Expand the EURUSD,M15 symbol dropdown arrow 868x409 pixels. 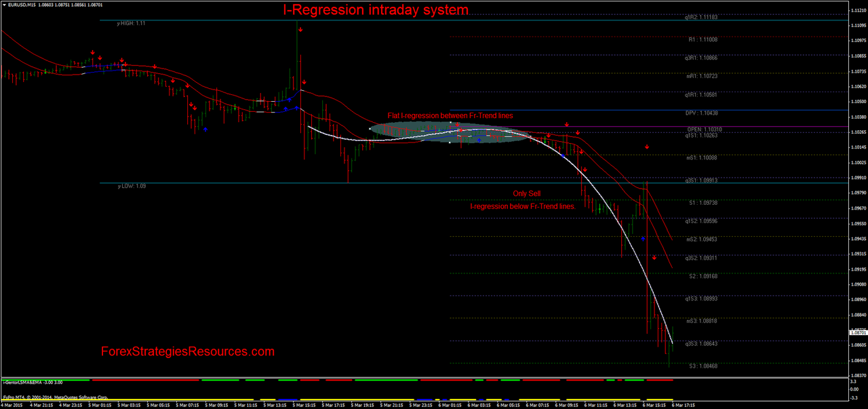[5, 3]
